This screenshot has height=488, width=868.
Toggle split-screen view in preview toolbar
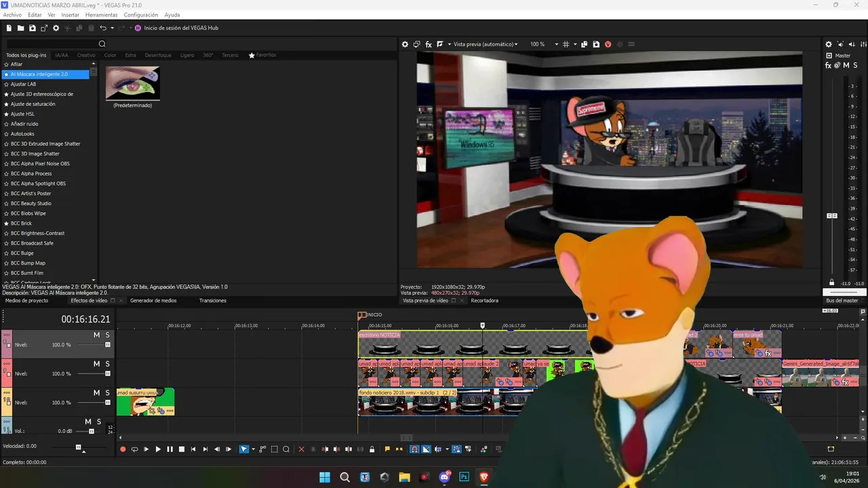(440, 44)
